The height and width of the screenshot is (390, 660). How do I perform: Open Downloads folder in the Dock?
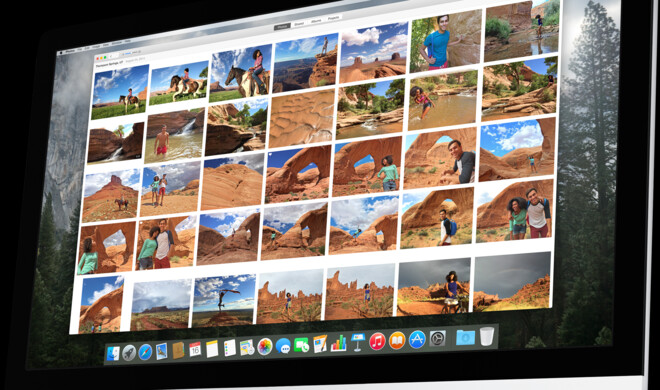[465, 337]
